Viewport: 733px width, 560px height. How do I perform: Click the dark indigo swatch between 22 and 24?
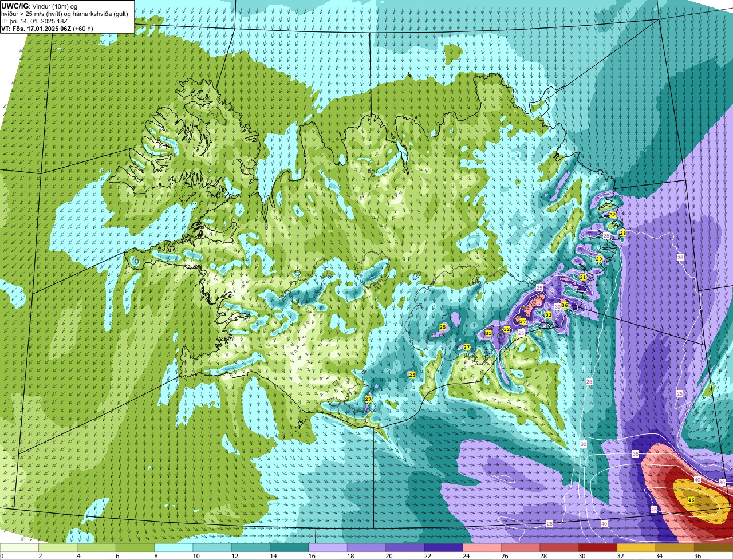[x=444, y=547]
